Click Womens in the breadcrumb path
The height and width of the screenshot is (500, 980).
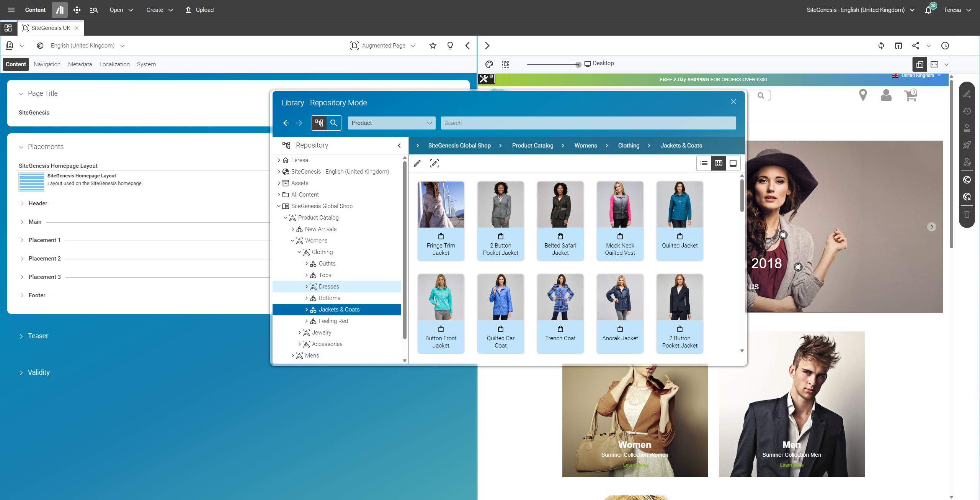tap(586, 146)
